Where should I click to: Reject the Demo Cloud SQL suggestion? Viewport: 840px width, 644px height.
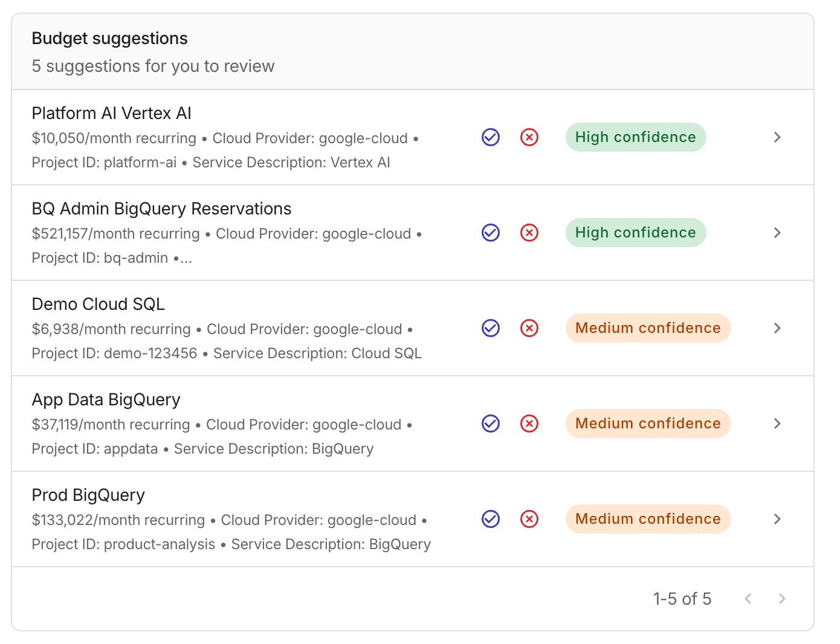point(529,328)
